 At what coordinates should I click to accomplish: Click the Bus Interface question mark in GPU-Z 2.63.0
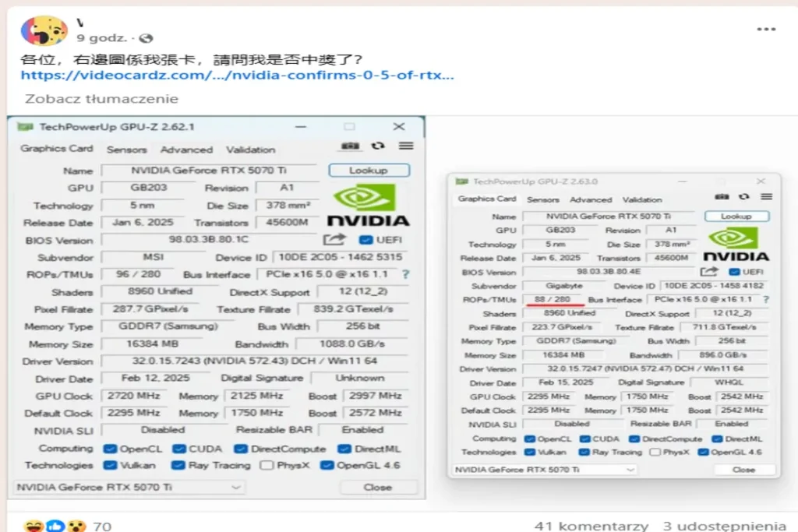[767, 300]
